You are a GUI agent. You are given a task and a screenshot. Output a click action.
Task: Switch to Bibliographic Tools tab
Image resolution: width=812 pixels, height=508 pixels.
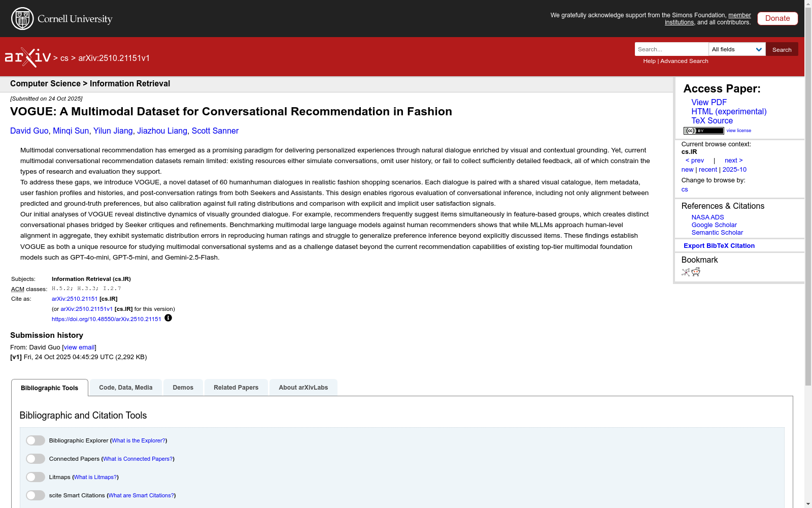tap(50, 388)
